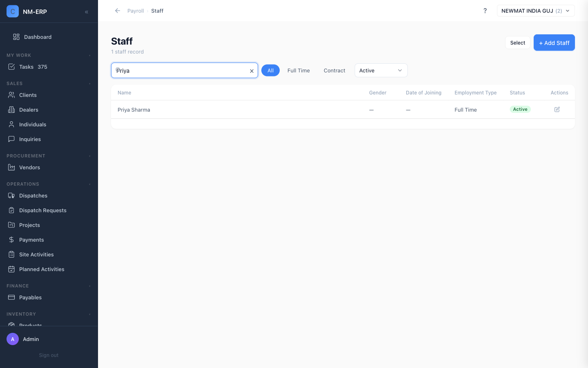The width and height of the screenshot is (588, 368).
Task: Click the Dispatch Requests clipboard icon
Action: click(11, 210)
